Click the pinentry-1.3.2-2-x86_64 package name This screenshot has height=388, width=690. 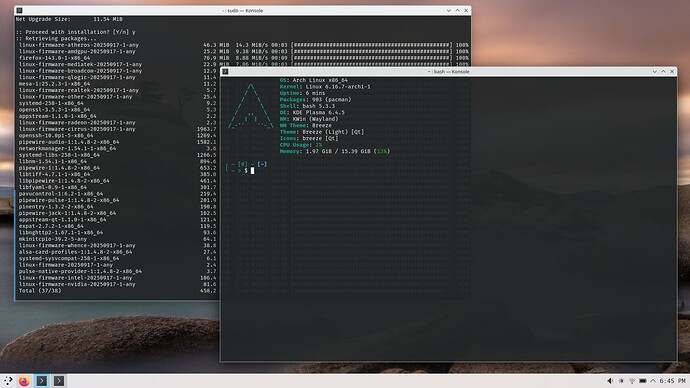coord(56,206)
